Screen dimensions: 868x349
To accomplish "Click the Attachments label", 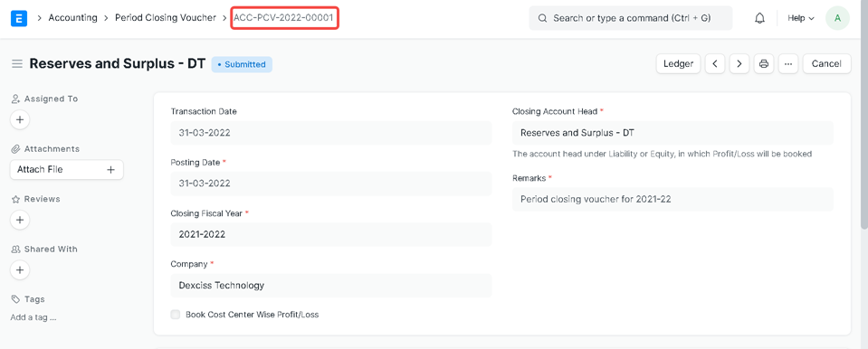I will [x=52, y=149].
